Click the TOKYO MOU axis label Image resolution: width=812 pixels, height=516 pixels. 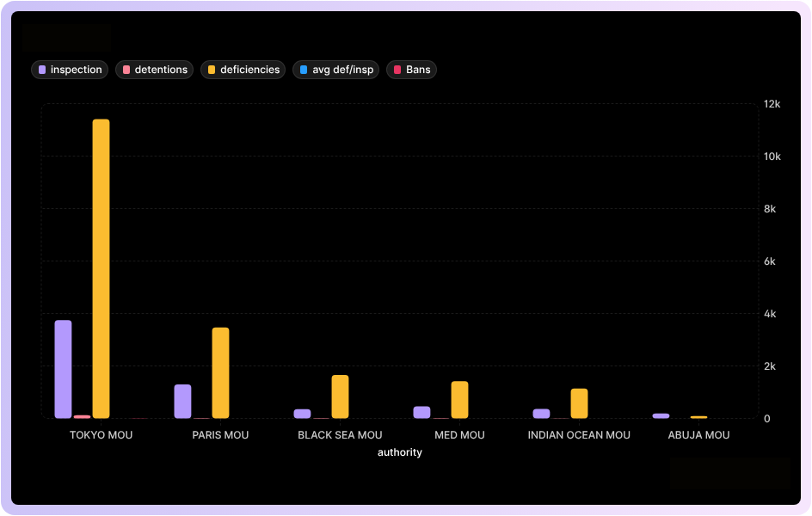coord(101,435)
